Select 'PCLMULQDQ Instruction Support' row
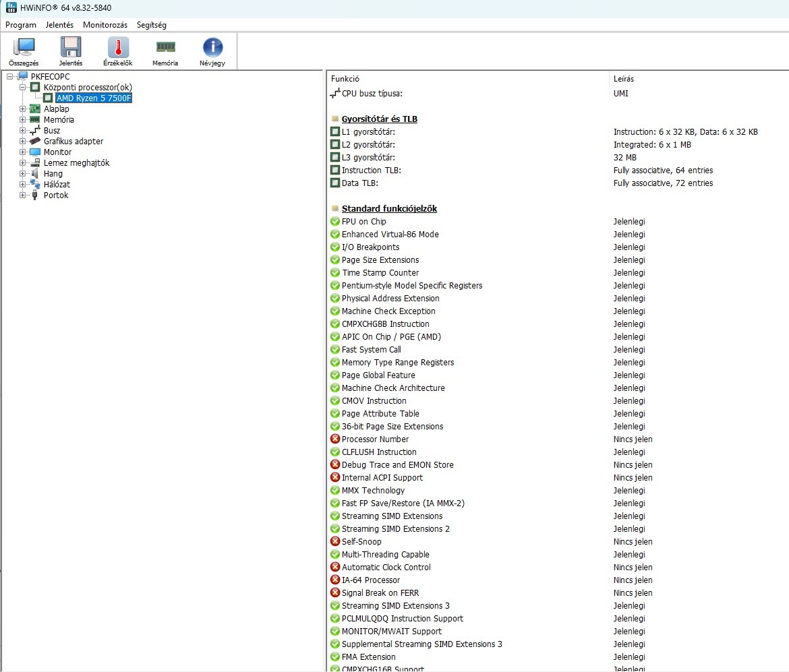This screenshot has width=789, height=672. tap(558, 619)
